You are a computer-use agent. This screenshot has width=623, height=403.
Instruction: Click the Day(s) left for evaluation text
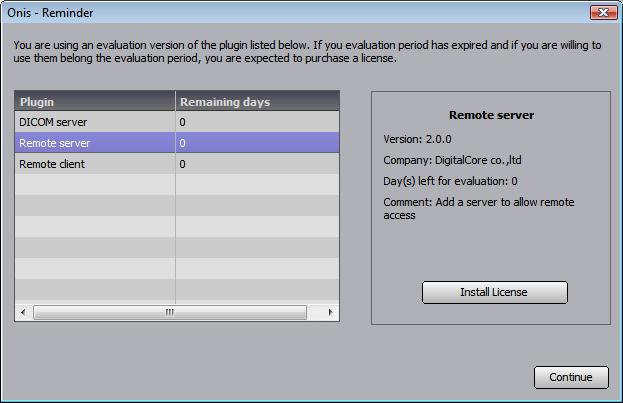point(450,181)
